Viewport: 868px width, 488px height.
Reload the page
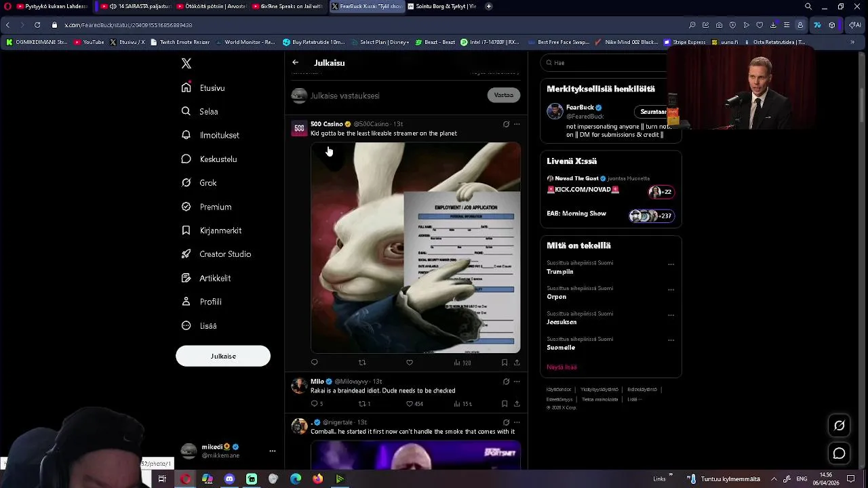pos(37,25)
